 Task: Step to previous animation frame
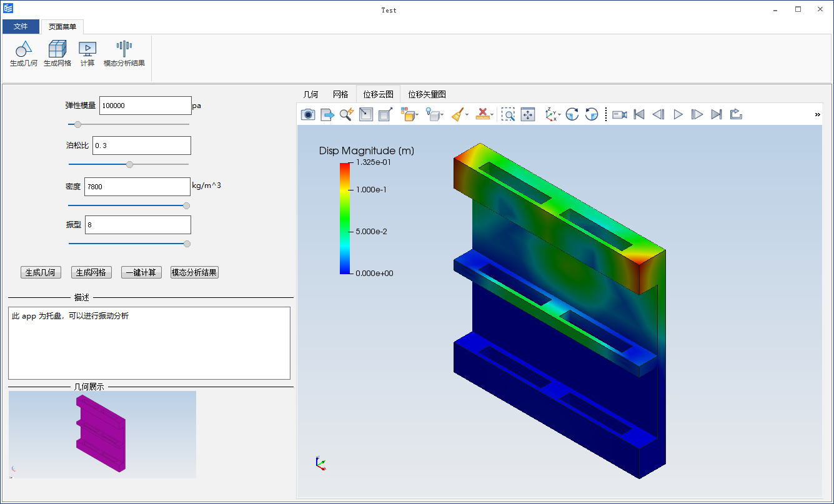tap(658, 114)
